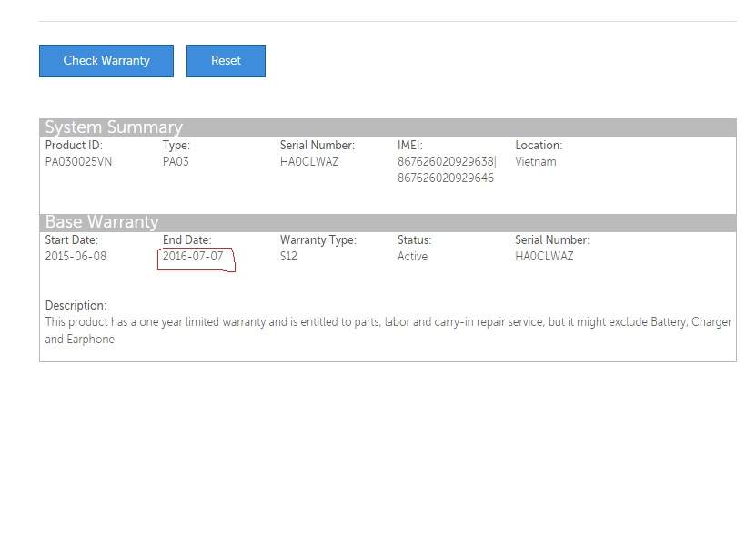Click the Location label
Image resolution: width=756 pixels, height=559 pixels.
(x=539, y=145)
